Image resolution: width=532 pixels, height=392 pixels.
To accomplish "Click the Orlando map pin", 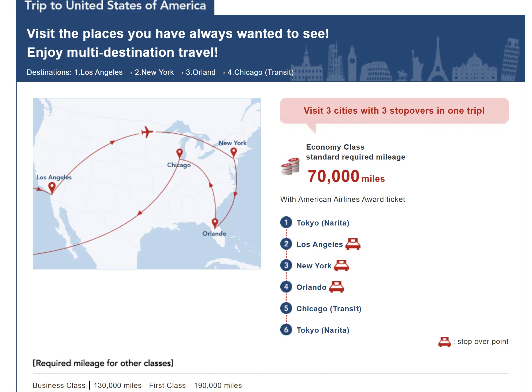I will pyautogui.click(x=215, y=223).
